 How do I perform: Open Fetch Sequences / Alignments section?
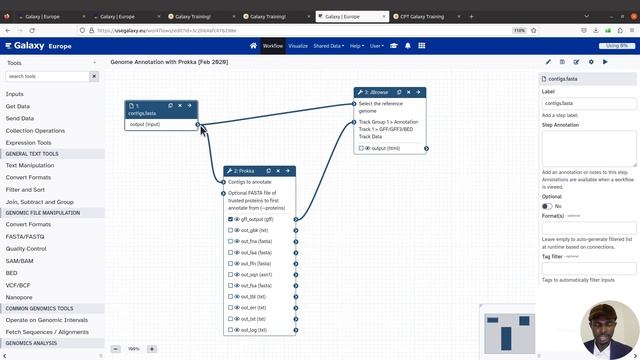point(47,332)
